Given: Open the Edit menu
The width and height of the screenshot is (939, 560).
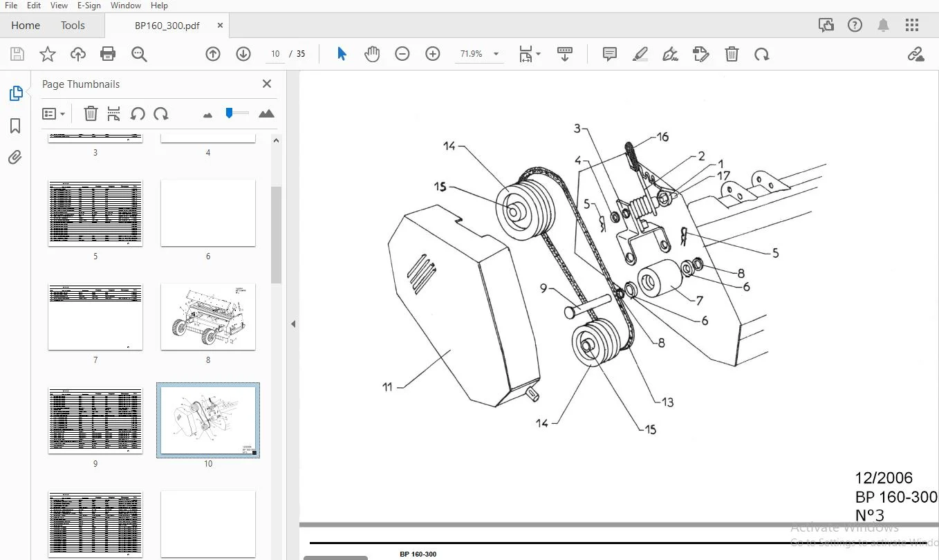Looking at the screenshot, I should pos(34,6).
